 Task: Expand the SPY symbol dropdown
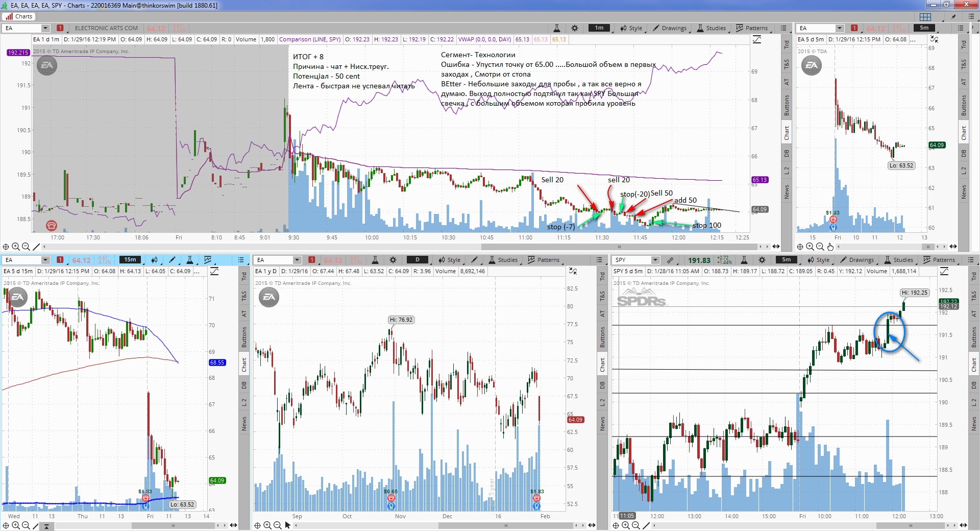(x=656, y=260)
